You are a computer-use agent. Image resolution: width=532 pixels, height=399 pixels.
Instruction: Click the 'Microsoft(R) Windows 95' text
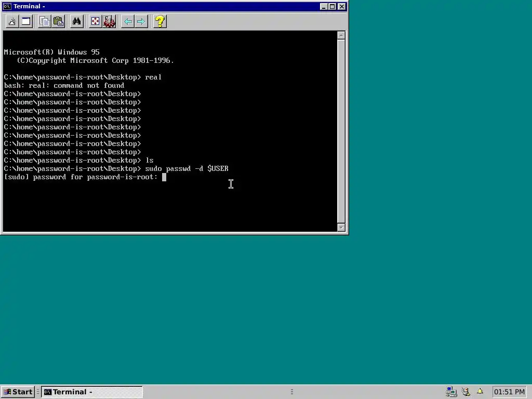51,52
